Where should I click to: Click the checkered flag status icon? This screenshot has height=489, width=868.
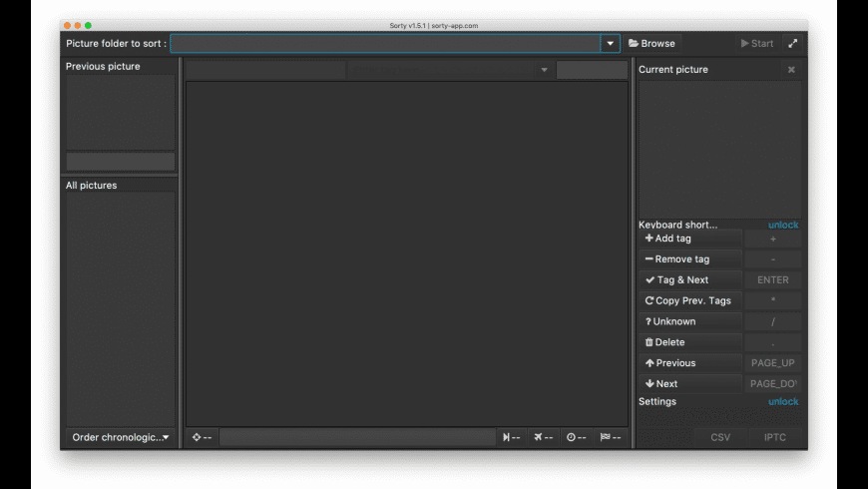[x=610, y=437]
